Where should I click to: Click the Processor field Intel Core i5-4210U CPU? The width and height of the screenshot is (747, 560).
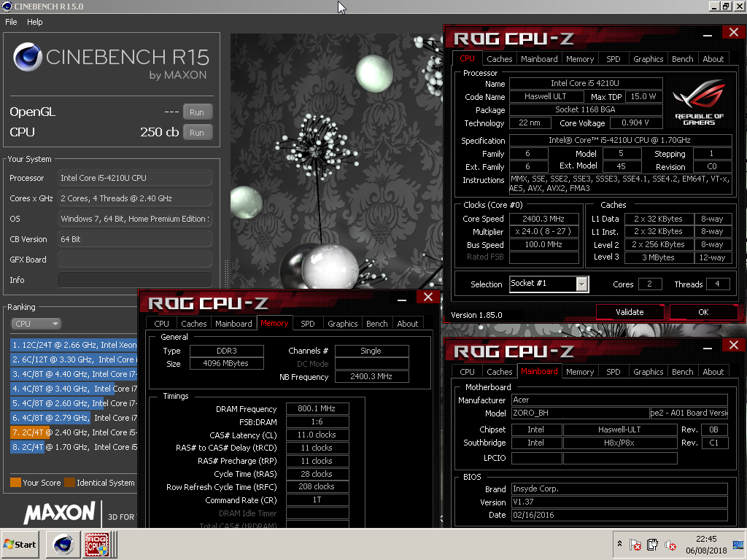pyautogui.click(x=135, y=178)
